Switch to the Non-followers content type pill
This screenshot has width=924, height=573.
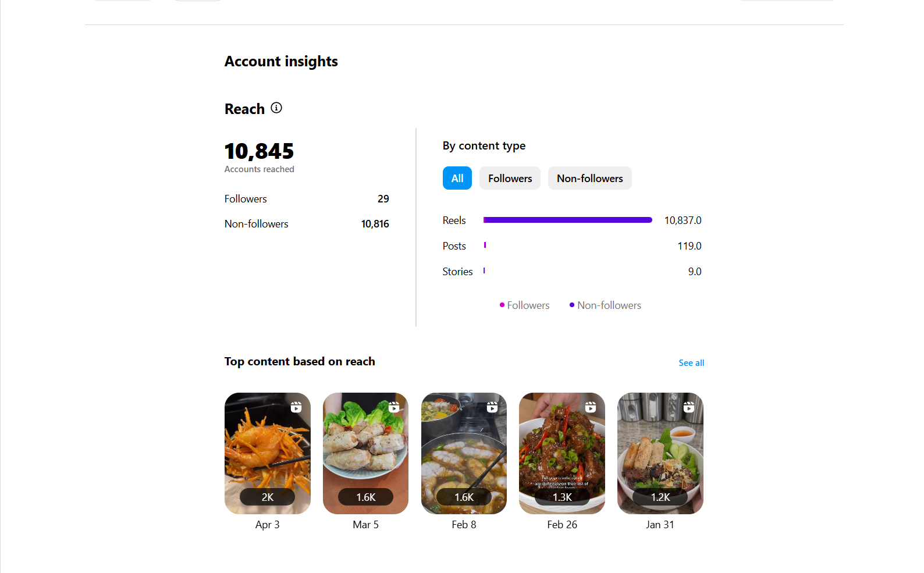tap(589, 178)
